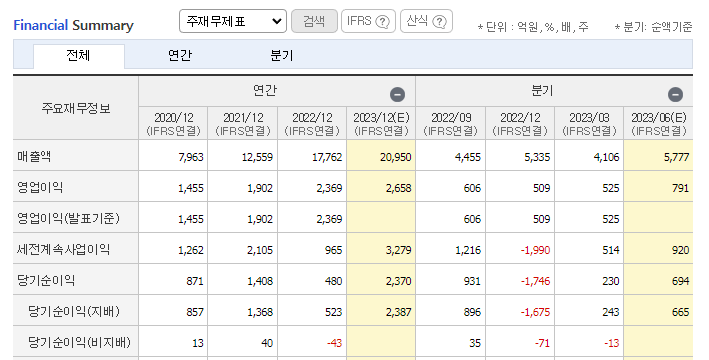709x360 pixels.
Task: Click the estimated 매출액 value 20,950
Action: click(x=396, y=157)
